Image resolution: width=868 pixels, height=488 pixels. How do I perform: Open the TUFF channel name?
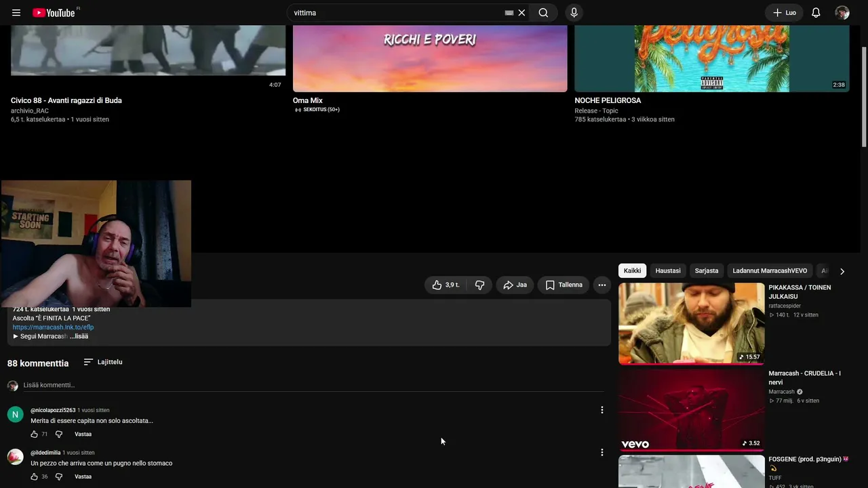click(775, 478)
